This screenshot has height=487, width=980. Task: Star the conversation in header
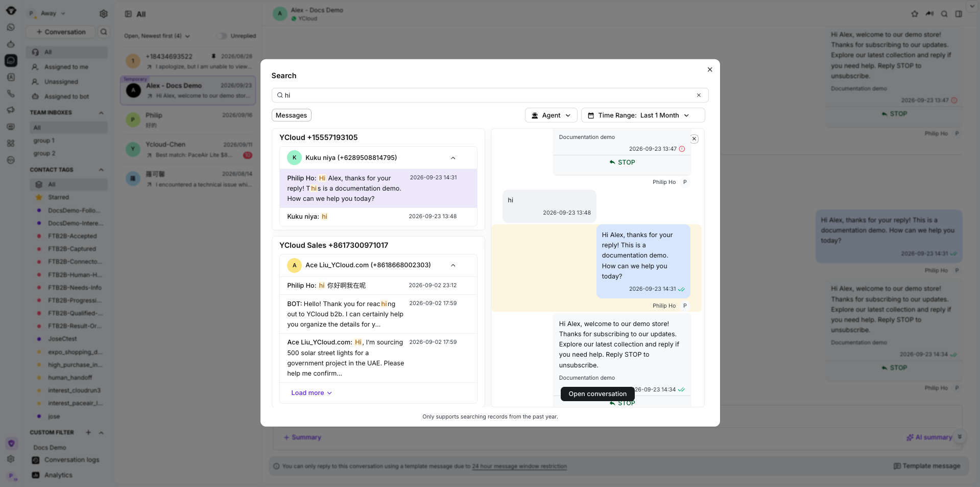914,14
